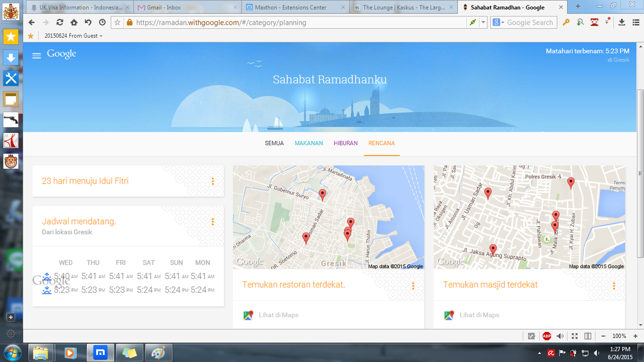Add a sidebar extension with plus button

pos(11,317)
